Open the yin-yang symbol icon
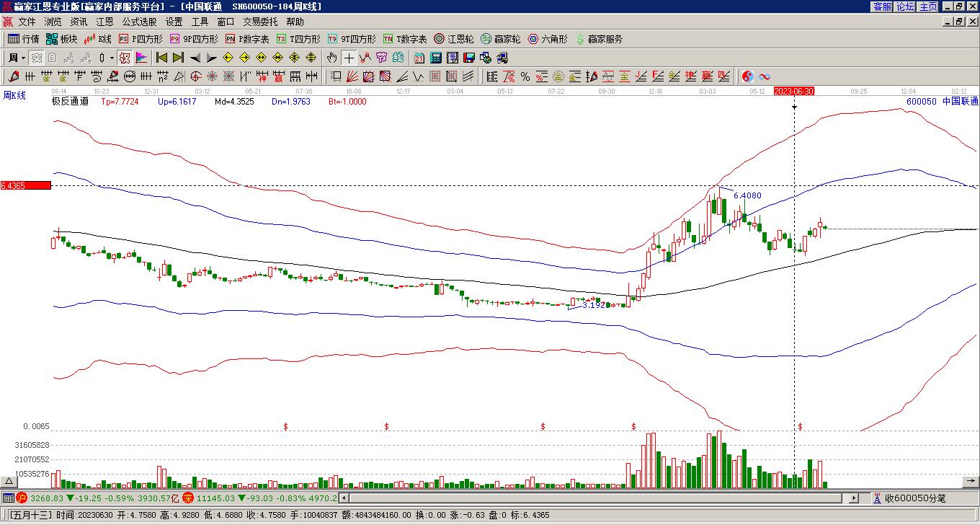The height and width of the screenshot is (525, 980). 748,76
